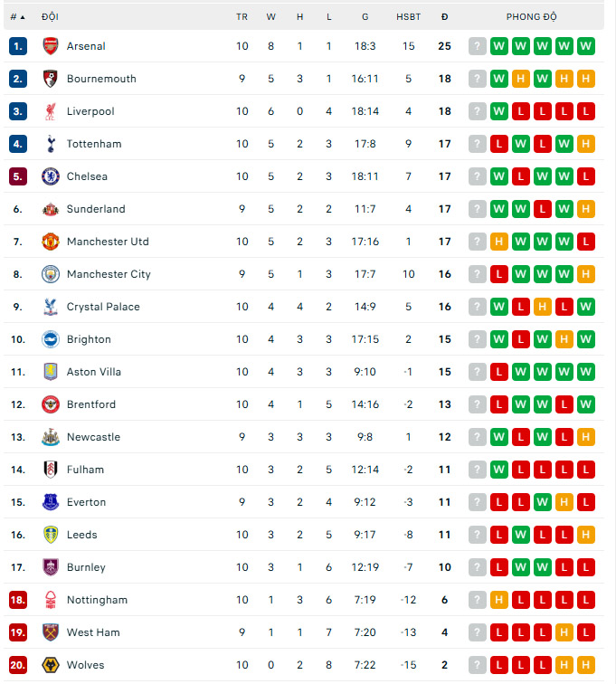The width and height of the screenshot is (616, 684).
Task: Click Brighton's orange H form badge
Action: click(564, 339)
